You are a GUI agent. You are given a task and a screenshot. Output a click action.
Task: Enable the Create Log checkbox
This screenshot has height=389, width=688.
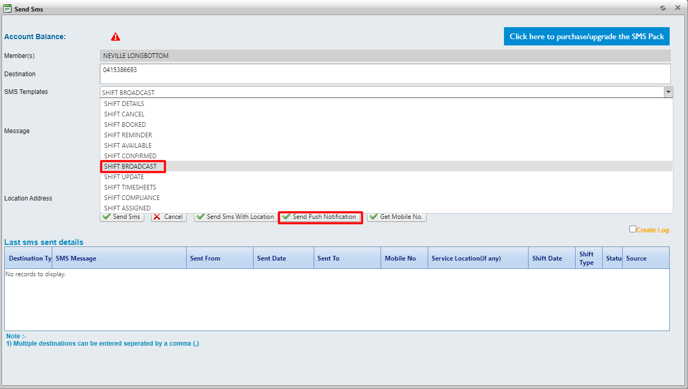click(632, 229)
